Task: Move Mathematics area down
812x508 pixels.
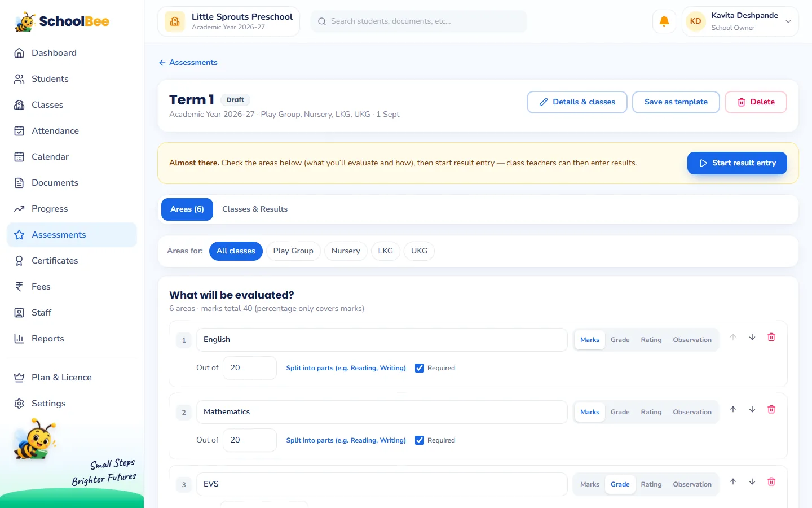Action: (x=752, y=409)
